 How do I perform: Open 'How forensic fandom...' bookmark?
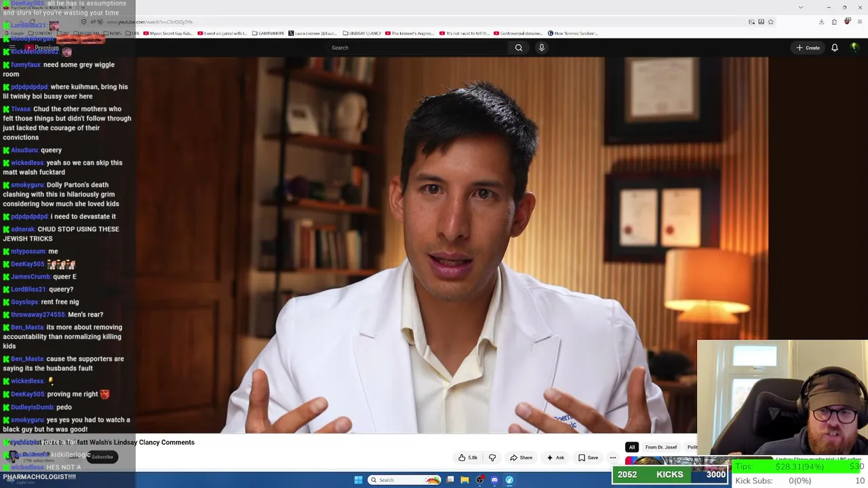click(x=572, y=33)
